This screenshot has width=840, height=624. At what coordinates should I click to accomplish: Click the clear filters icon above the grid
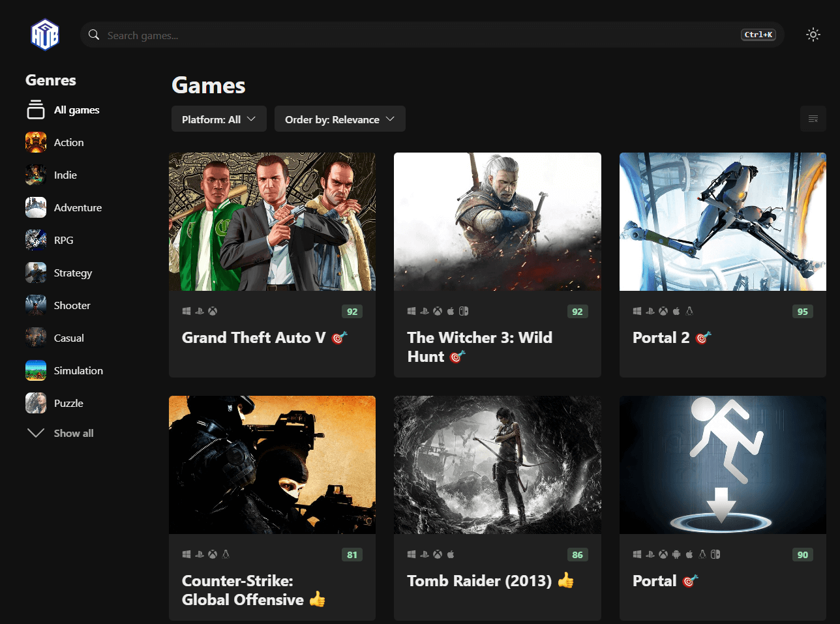[813, 119]
